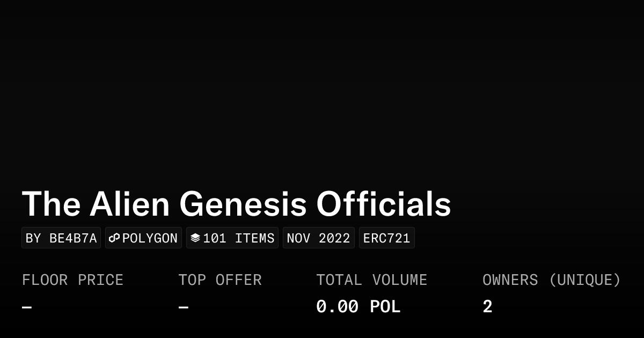Click the FLOOR PRICE label
The height and width of the screenshot is (338, 644).
tap(72, 280)
